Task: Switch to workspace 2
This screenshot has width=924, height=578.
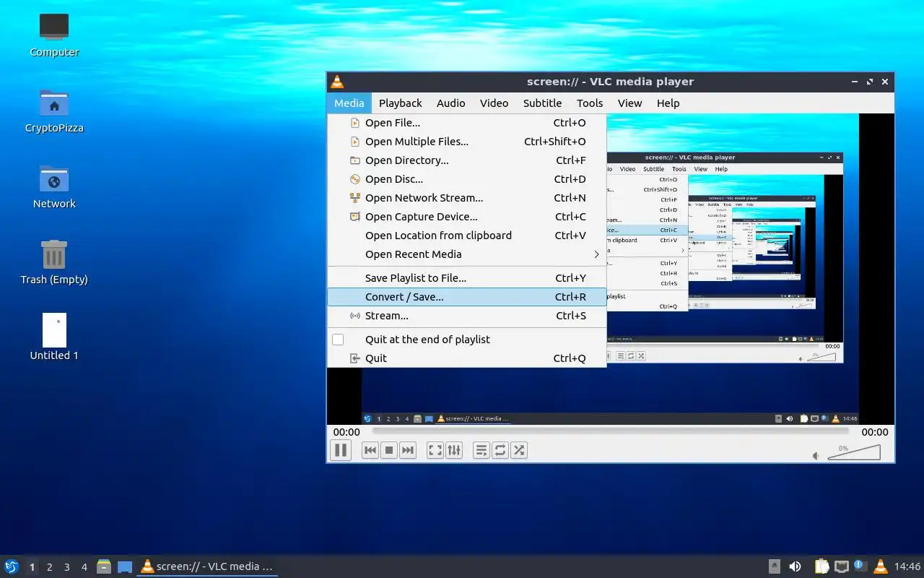Action: tap(49, 567)
